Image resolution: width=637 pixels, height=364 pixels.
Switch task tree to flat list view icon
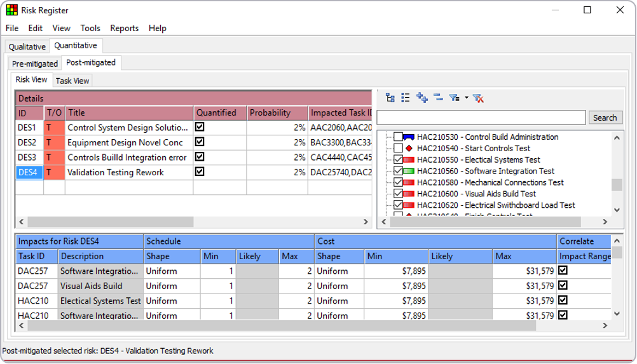(405, 98)
